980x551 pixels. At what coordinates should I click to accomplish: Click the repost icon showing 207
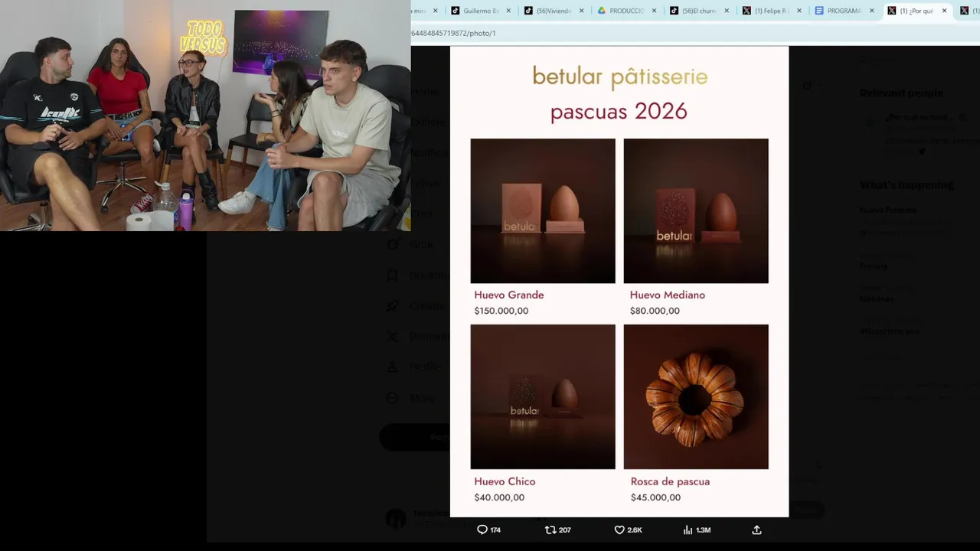550,530
